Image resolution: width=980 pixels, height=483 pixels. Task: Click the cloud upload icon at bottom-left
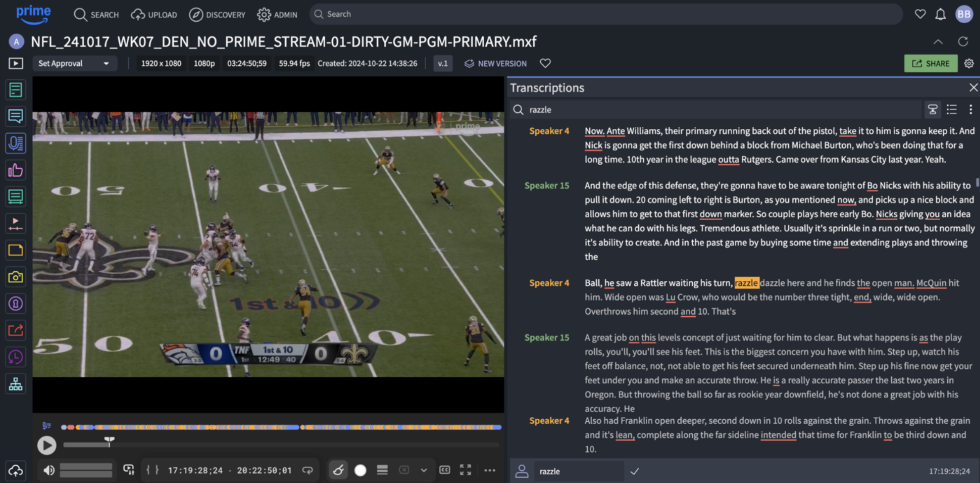point(16,471)
